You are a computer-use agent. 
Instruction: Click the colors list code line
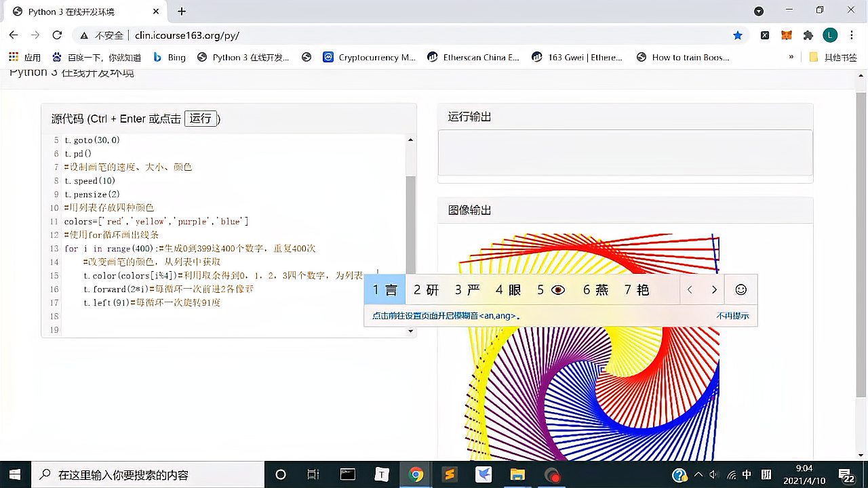click(157, 222)
